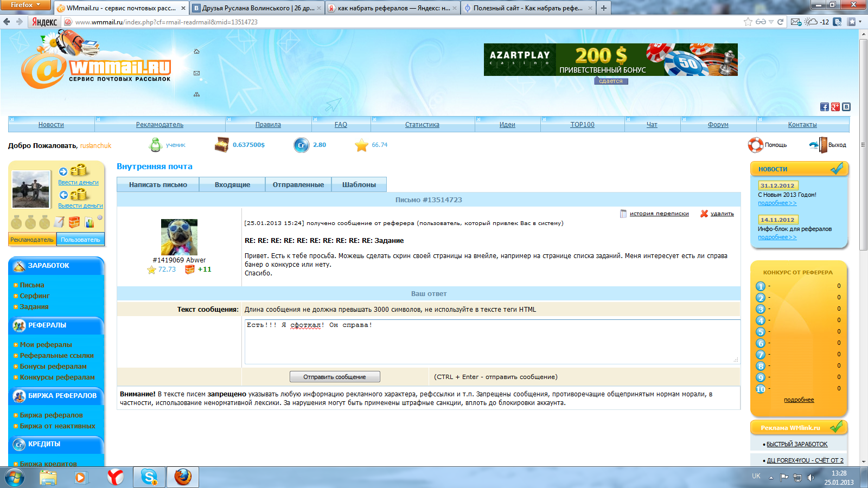Click the sender Abwer pug avatar
This screenshot has height=488, width=868.
coord(179,237)
